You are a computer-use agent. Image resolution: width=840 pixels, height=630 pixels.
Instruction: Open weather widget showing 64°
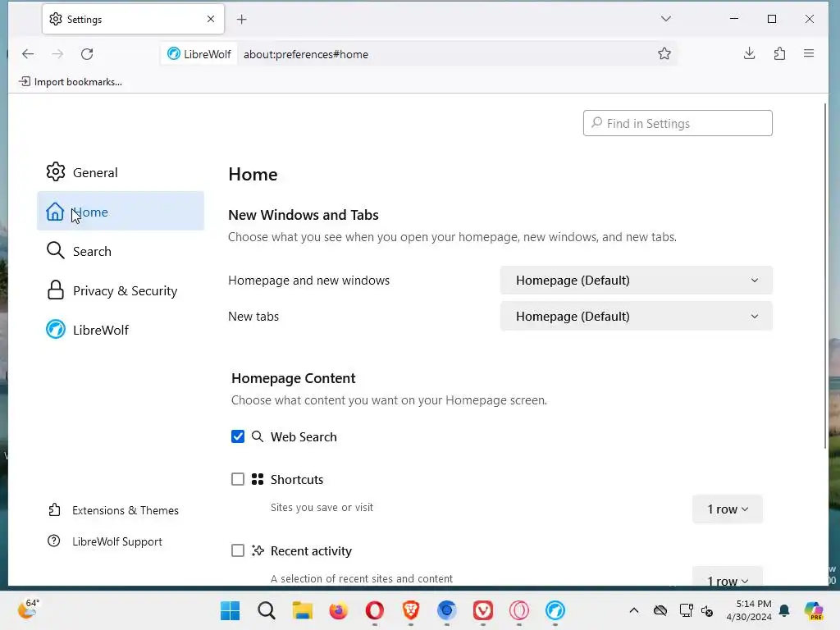point(29,609)
